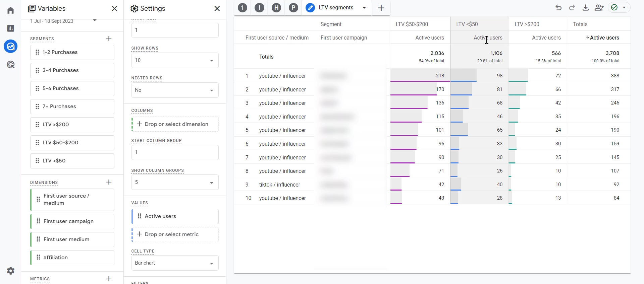Viewport: 644px width, 284px height.
Task: Click Drop or select metric box
Action: pos(175,234)
